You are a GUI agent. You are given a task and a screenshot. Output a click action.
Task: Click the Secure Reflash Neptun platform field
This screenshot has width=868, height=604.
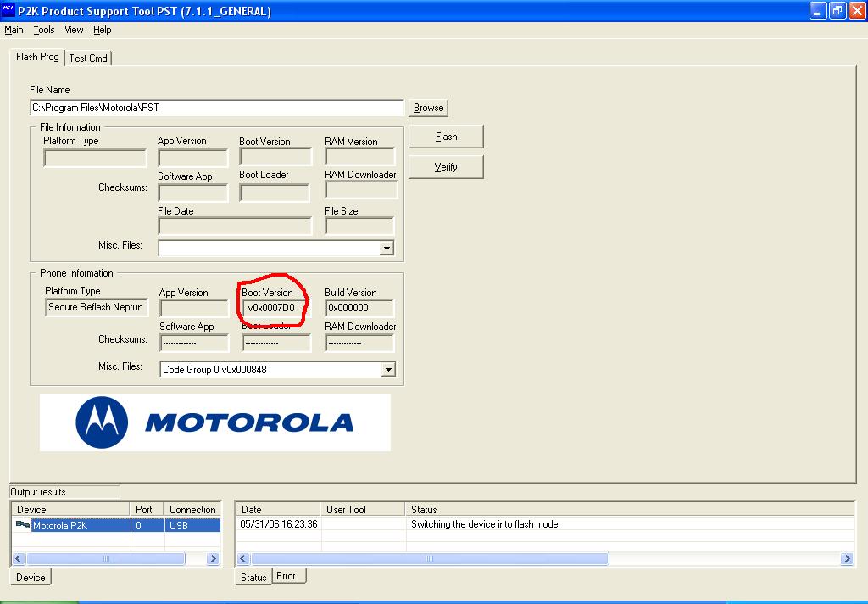pyautogui.click(x=97, y=307)
